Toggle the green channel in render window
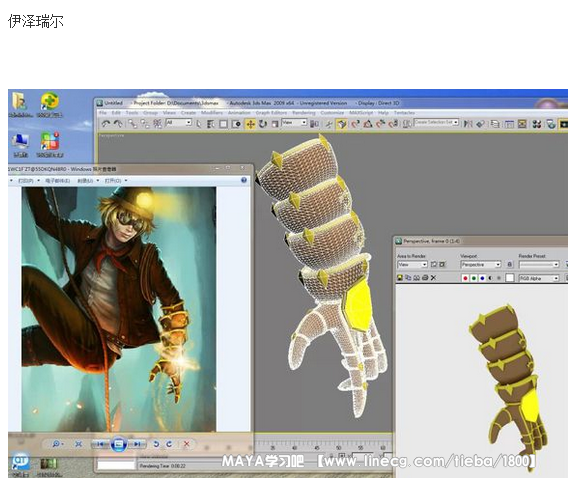Viewport: 573px width, 478px height. tap(474, 278)
